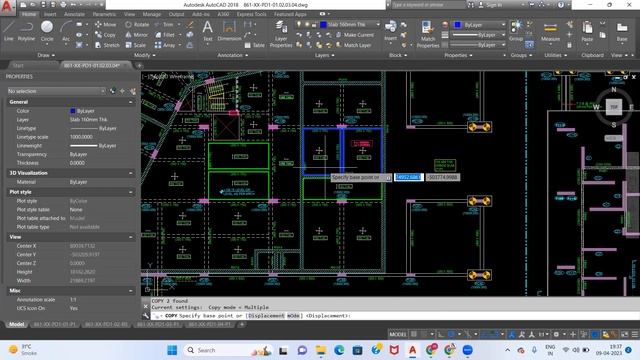Click the Color ByLayer swatch in Properties
Screen dimensions: 640x360
point(73,111)
